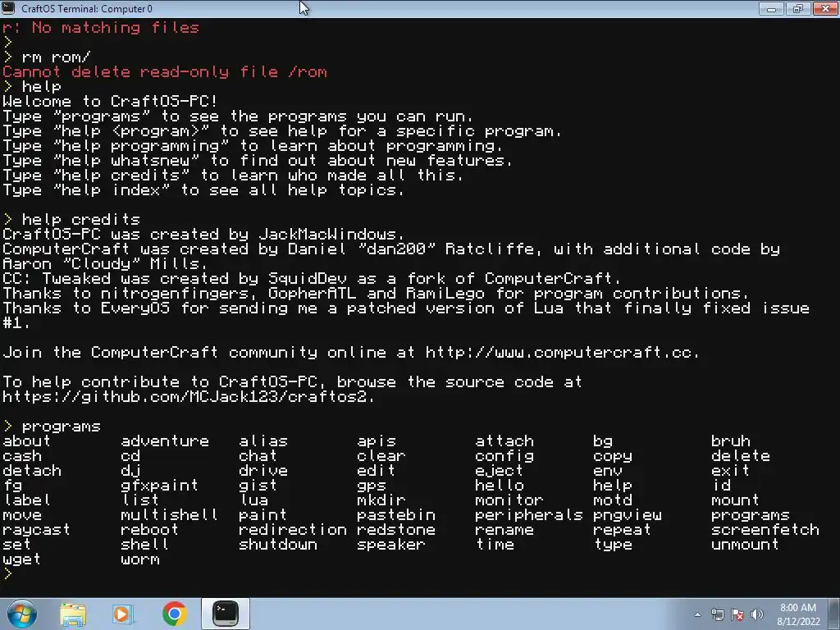Open the Windows Start menu orb
Screen dimensions: 840x630
21,614
